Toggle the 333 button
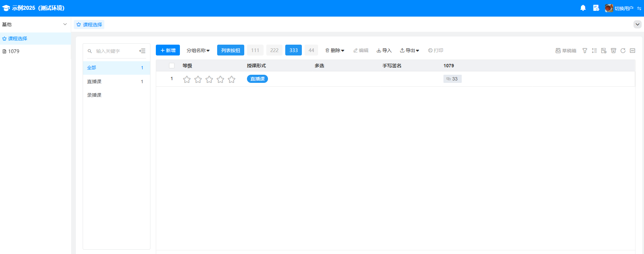 293,50
